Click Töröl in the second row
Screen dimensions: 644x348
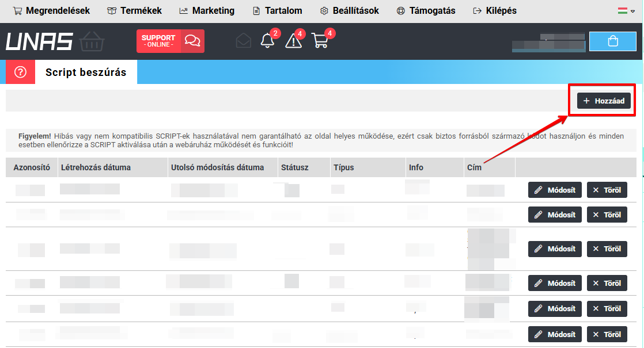[607, 215]
